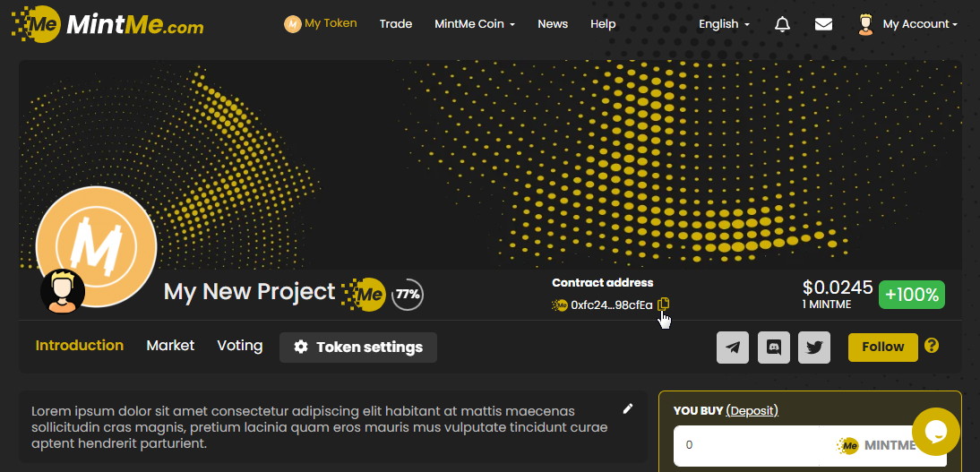Copy the contract address with the clipboard icon
980x472 pixels.
tap(663, 305)
